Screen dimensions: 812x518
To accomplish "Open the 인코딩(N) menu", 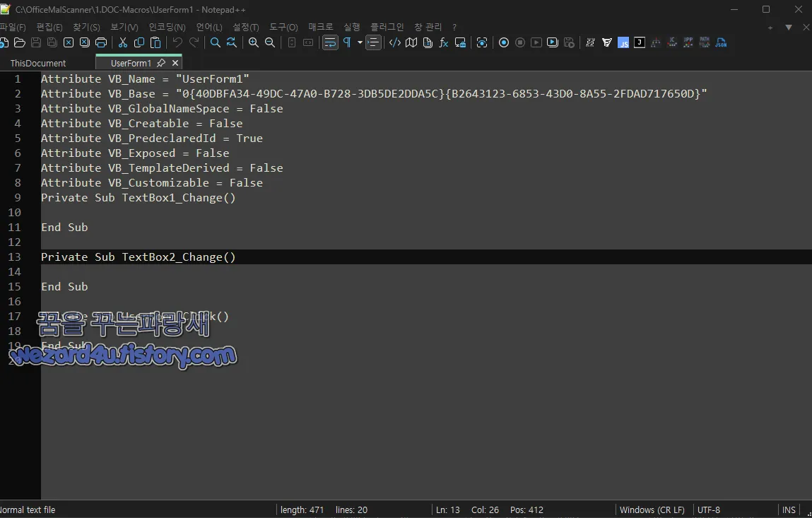I will pyautogui.click(x=167, y=27).
